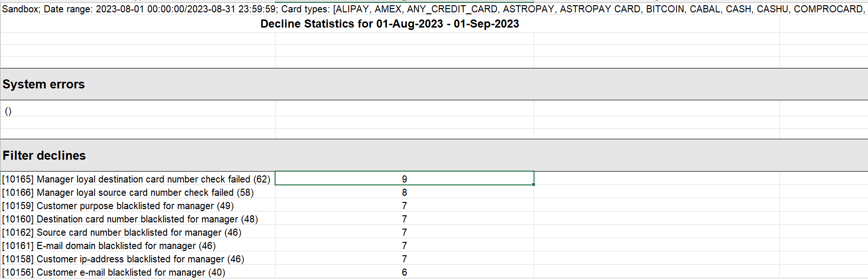The width and height of the screenshot is (868, 279).
Task: Select the [10156] Customer e-mail blacklisted cell
Action: click(x=114, y=272)
